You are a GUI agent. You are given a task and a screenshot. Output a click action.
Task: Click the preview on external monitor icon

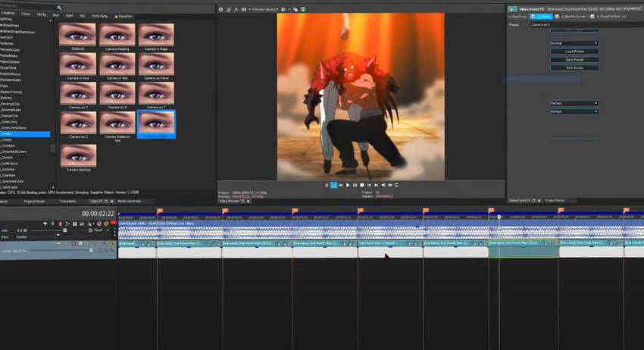228,9
